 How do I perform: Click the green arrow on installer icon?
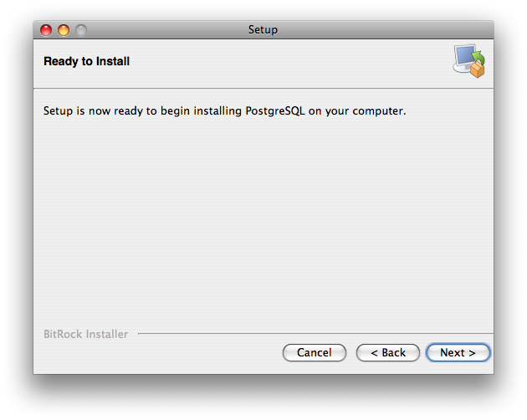point(478,57)
